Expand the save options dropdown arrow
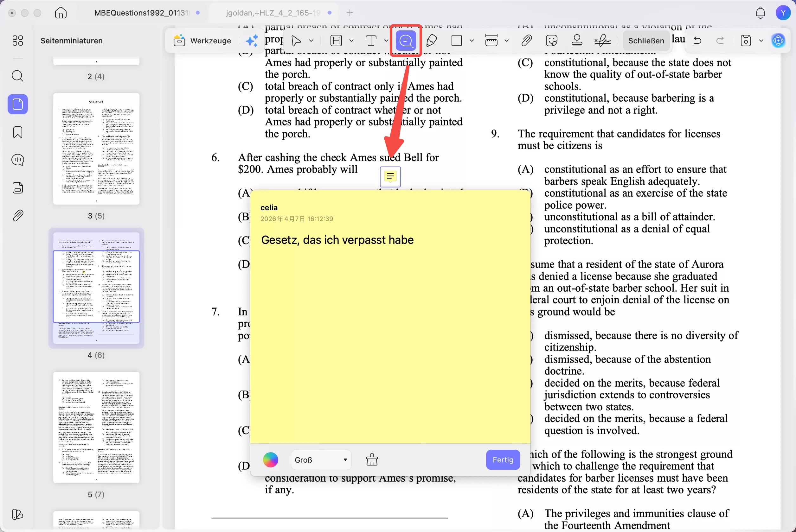796x532 pixels. pyautogui.click(x=761, y=41)
